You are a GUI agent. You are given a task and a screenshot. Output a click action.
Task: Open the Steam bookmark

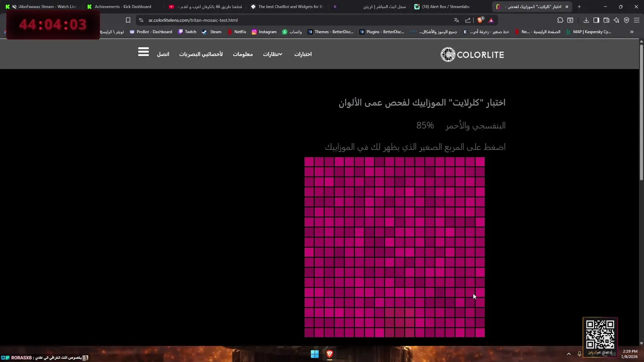point(211,32)
